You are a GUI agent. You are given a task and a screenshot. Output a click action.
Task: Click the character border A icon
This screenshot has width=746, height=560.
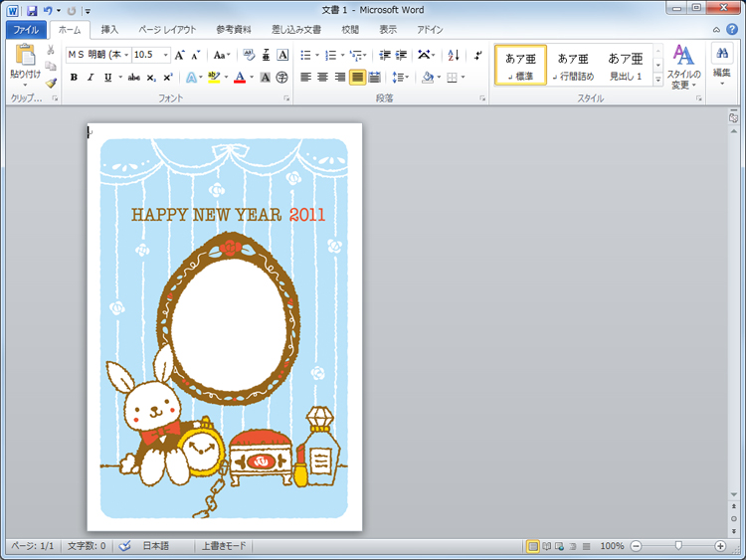(282, 55)
